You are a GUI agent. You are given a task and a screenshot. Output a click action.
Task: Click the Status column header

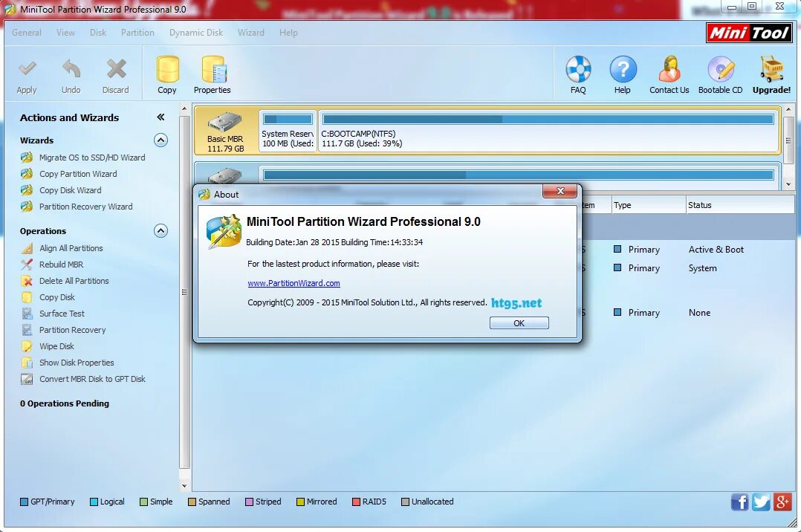740,205
